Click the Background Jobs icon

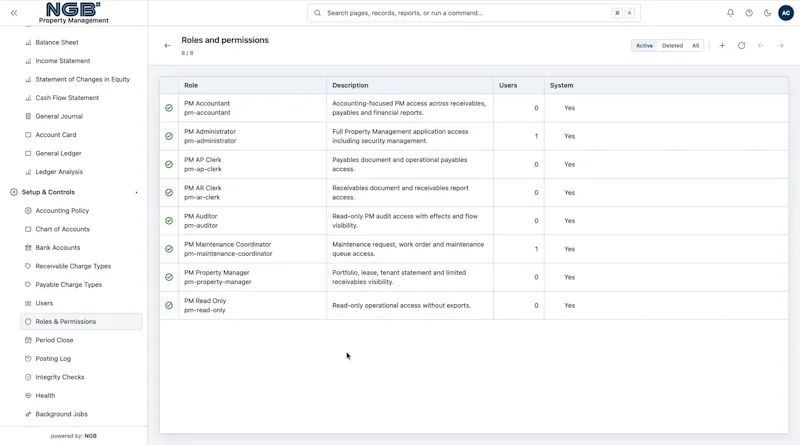point(28,414)
